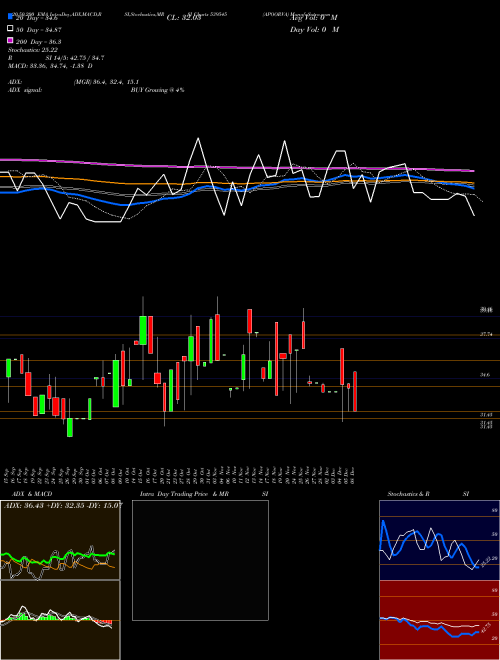
Task: Select the 'MACD: 33.36, 34.74, -1.38' line
Action: (48, 66)
